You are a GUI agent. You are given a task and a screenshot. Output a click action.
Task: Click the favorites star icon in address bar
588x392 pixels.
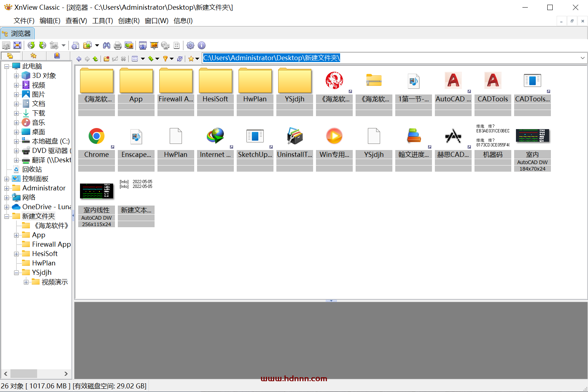pos(191,59)
